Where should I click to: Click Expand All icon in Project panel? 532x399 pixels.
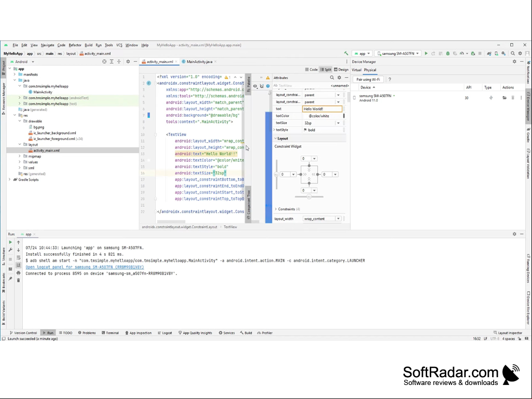(111, 62)
